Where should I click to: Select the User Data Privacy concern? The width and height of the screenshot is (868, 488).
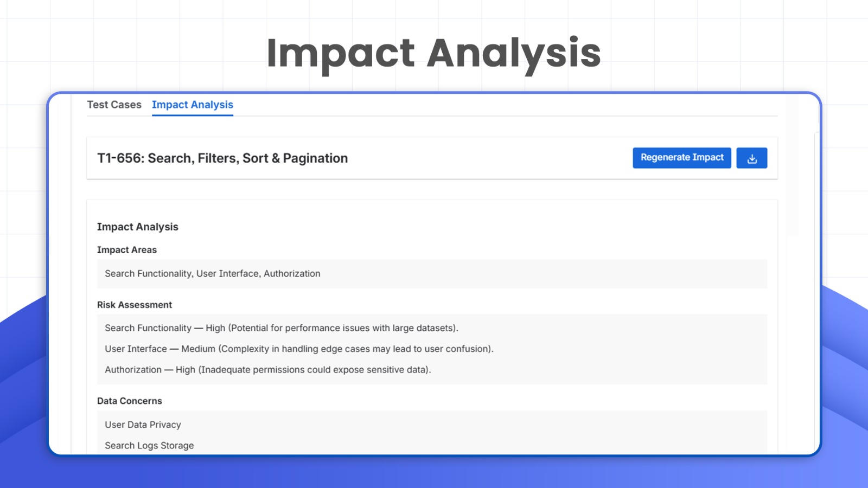coord(143,425)
